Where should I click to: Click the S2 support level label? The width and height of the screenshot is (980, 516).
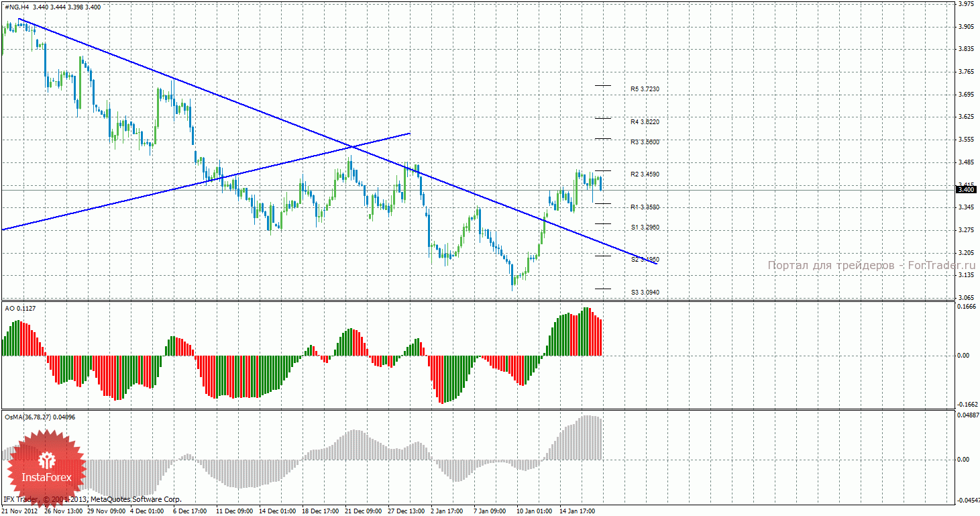645,260
